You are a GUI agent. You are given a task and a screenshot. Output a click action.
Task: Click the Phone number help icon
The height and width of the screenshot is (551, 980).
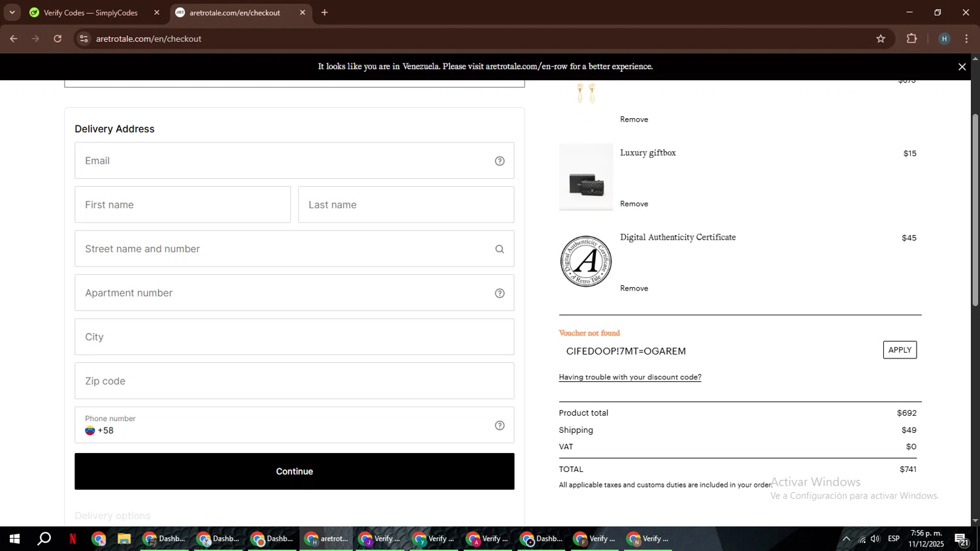tap(500, 426)
